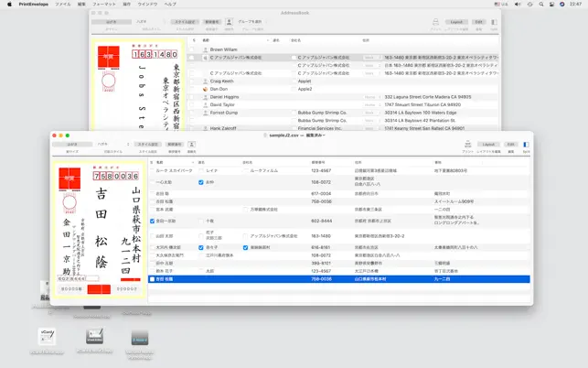Click the Siri icon in menu bar
The width and height of the screenshot is (588, 368).
click(x=562, y=5)
